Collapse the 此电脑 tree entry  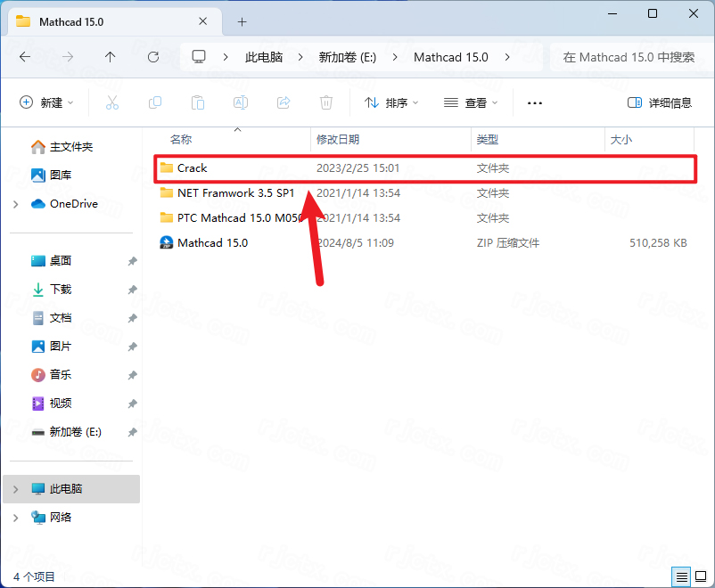16,488
